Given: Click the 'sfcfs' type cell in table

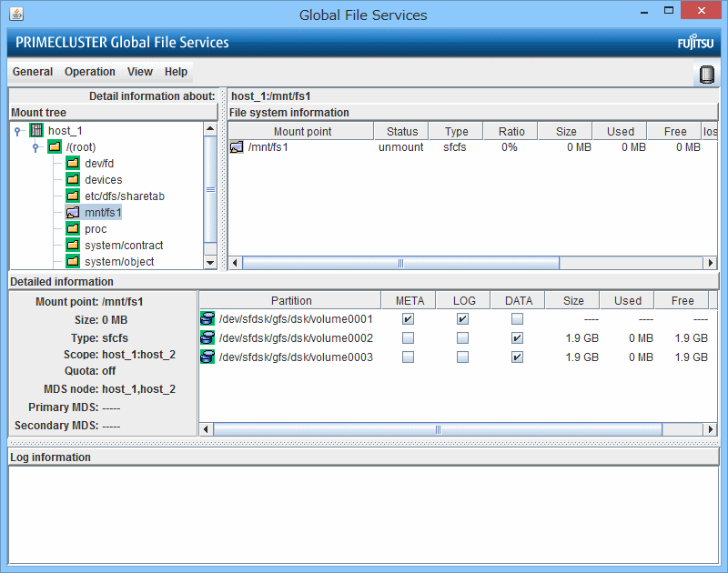Looking at the screenshot, I should pyautogui.click(x=454, y=147).
